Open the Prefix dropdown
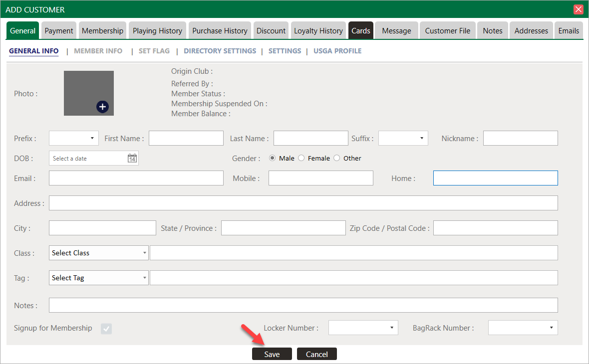 click(x=74, y=138)
